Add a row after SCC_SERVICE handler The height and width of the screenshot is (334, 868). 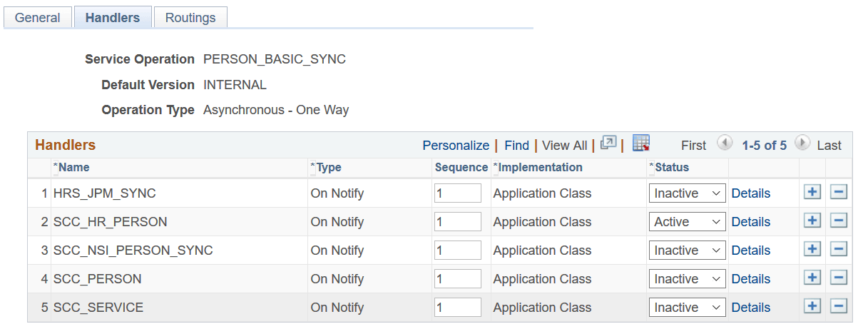coord(812,307)
